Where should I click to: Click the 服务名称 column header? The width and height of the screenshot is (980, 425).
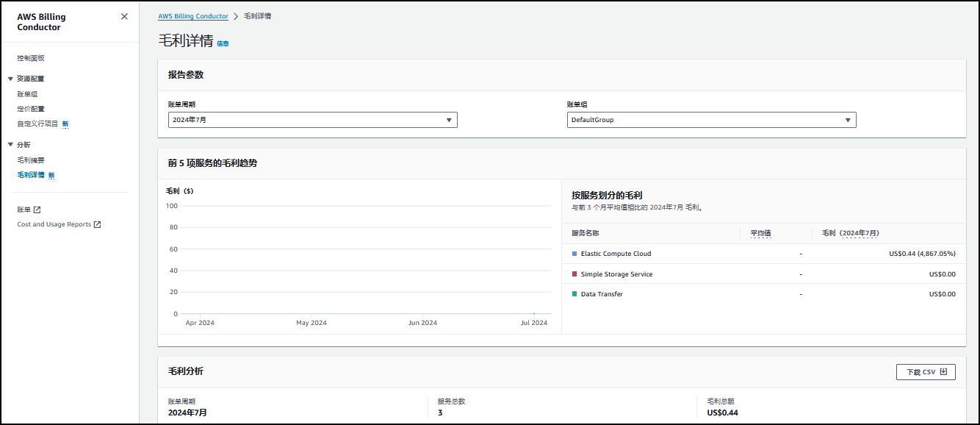(586, 233)
